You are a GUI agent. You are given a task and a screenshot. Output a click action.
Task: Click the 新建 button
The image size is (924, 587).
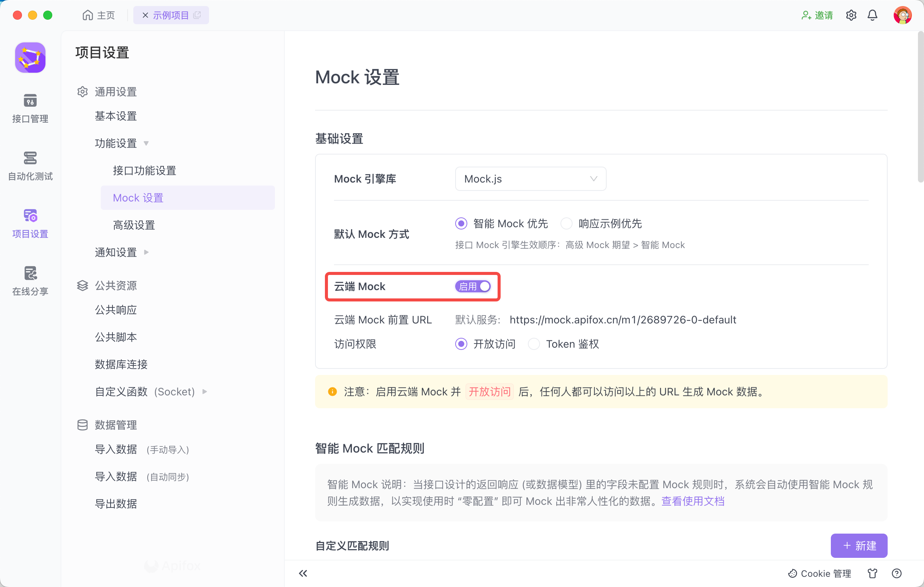[859, 545]
